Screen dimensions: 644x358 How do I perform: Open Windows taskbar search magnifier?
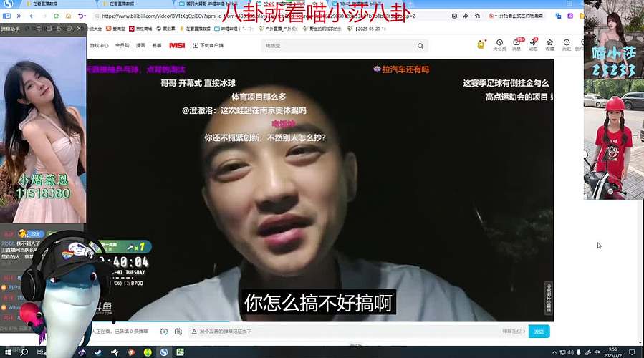click(x=24, y=352)
